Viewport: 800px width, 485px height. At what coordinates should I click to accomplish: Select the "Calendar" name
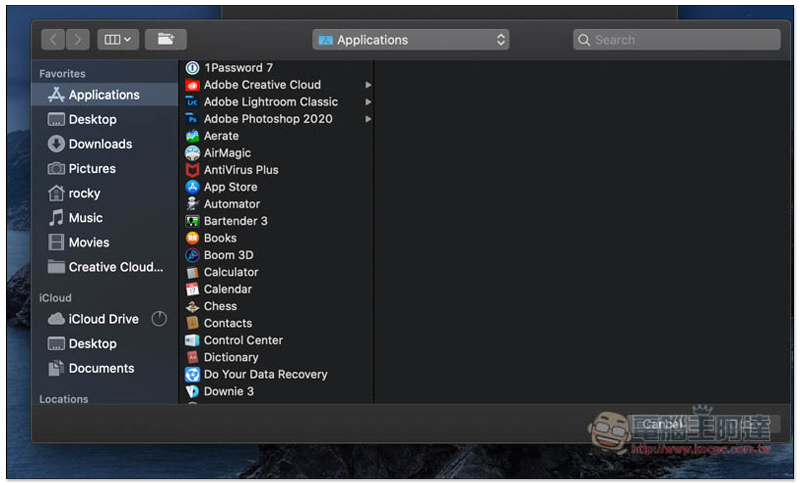pos(228,289)
